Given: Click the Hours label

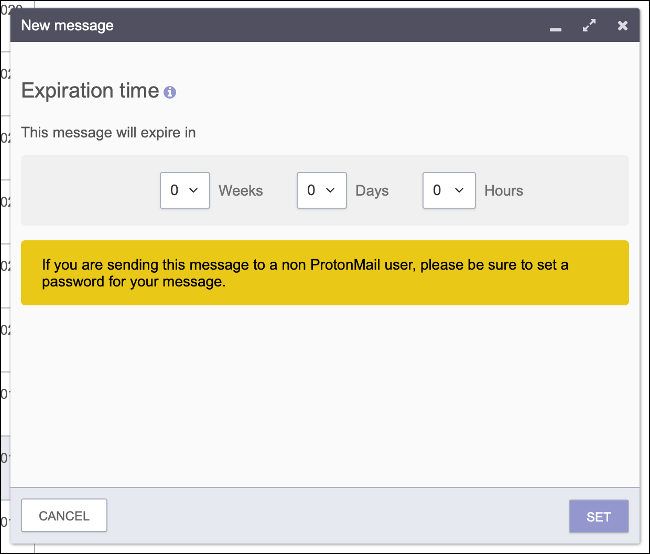Looking at the screenshot, I should [504, 190].
